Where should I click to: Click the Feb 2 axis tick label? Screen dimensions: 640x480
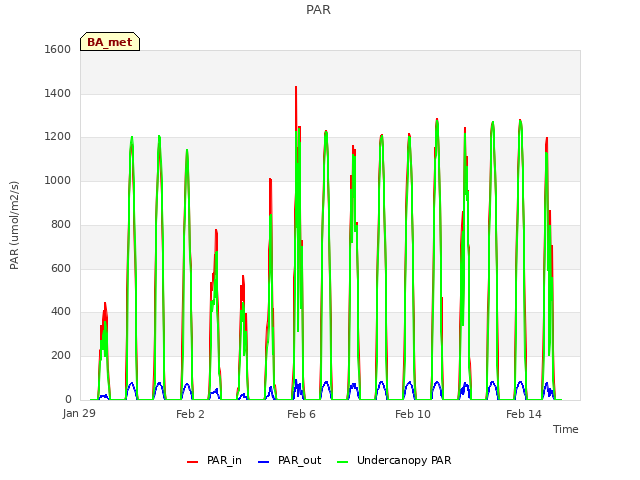[x=190, y=414]
